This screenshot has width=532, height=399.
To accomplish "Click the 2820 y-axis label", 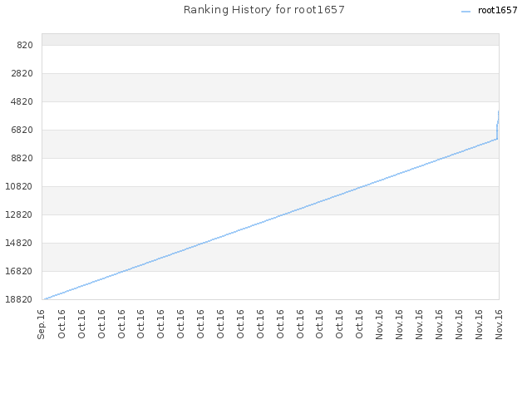I will pyautogui.click(x=22, y=73).
